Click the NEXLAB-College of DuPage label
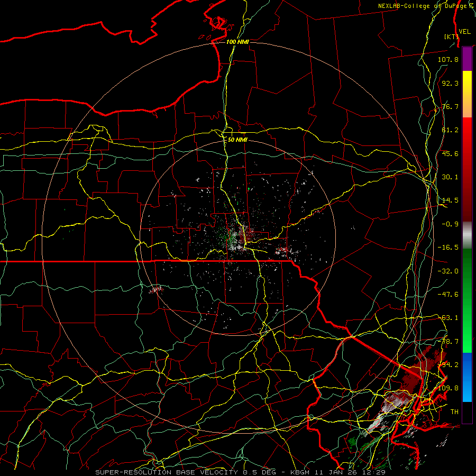Image resolution: width=476 pixels, height=476 pixels. click(425, 6)
